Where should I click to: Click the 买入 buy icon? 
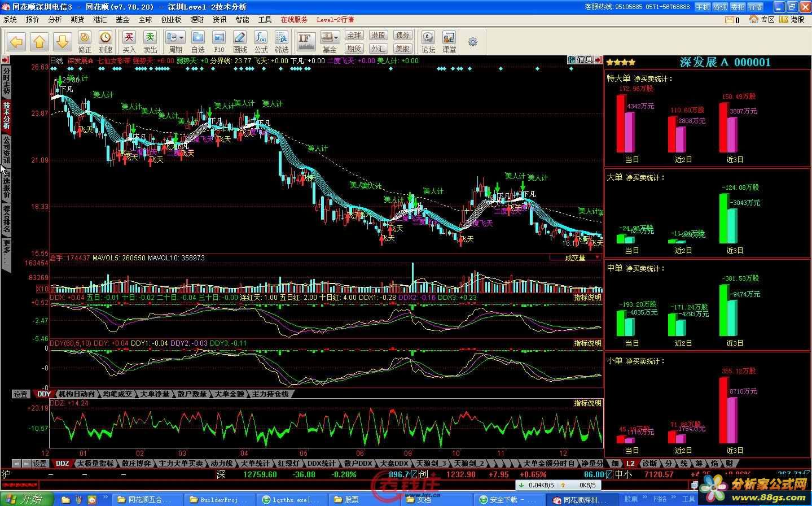pos(129,42)
